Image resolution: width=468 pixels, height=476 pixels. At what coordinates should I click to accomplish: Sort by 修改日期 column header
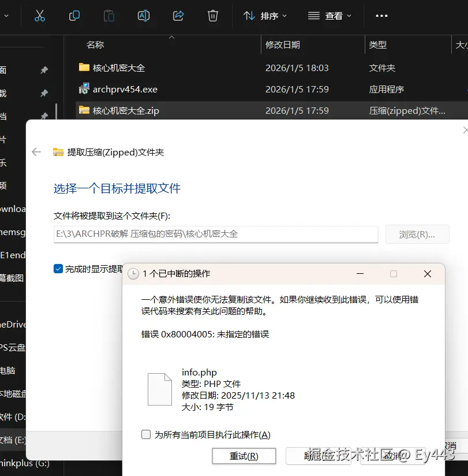tap(283, 45)
